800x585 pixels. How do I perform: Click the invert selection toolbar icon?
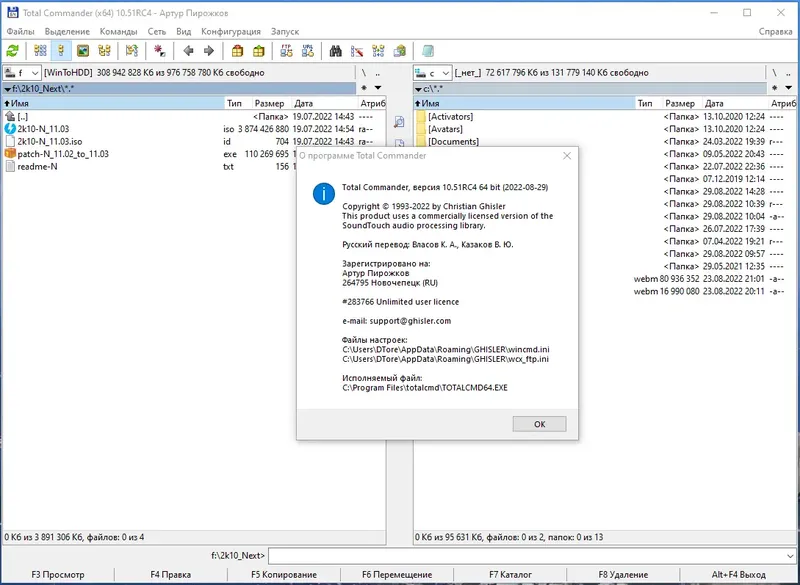coord(132,51)
